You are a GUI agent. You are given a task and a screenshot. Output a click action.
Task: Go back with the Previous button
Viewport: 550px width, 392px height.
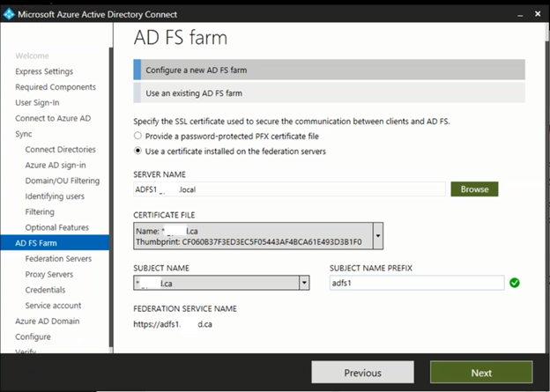click(x=362, y=373)
